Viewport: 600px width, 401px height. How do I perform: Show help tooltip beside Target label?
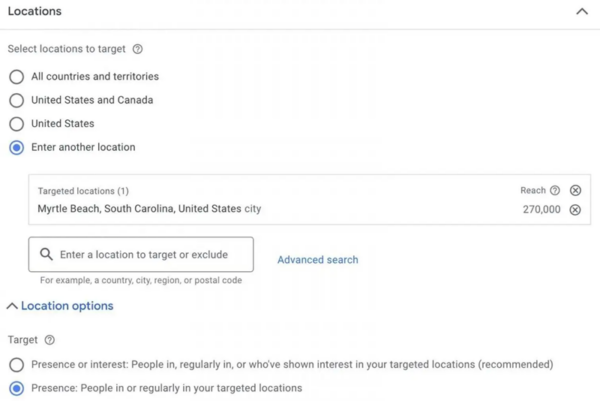point(50,341)
